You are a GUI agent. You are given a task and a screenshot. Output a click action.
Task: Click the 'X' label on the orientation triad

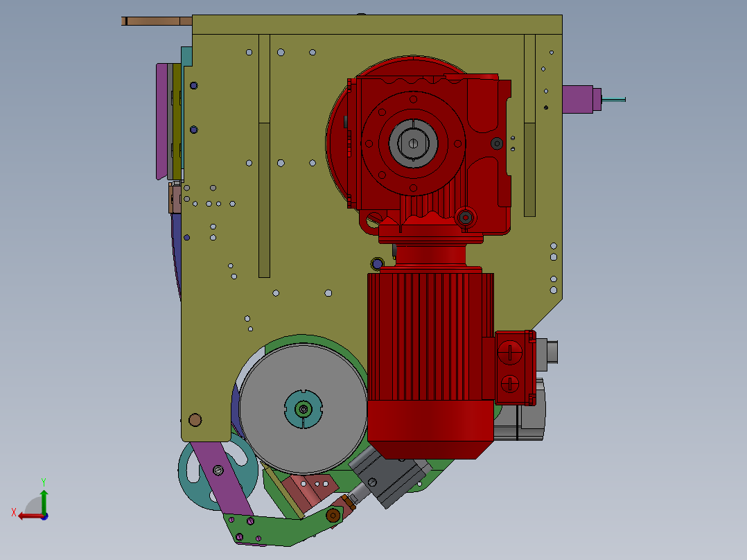coord(14,513)
